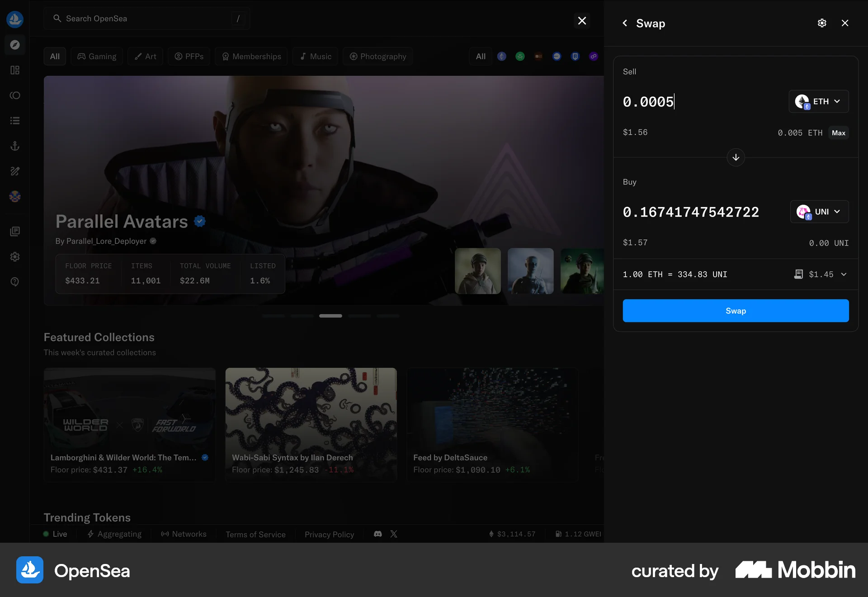Select the collections layout icon in sidebar
868x597 pixels.
[15, 70]
